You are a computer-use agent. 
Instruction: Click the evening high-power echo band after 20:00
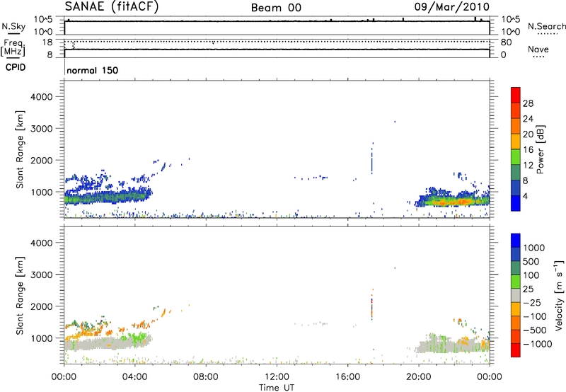pyautogui.click(x=453, y=201)
